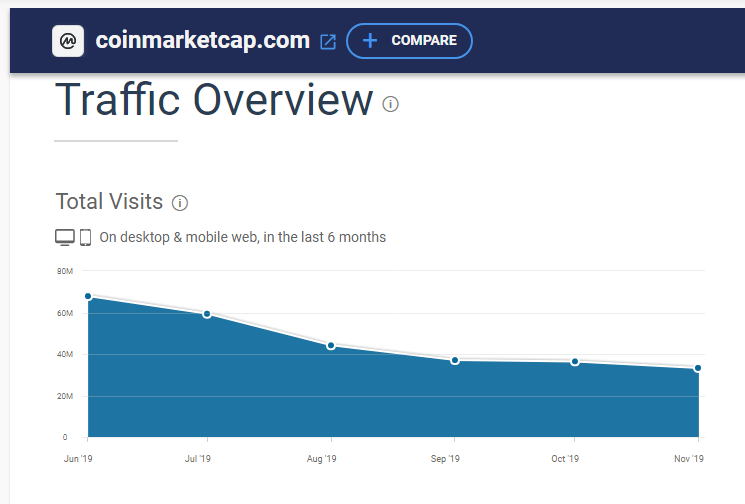Select the Jun '19 data point
745x504 pixels.
point(88,296)
